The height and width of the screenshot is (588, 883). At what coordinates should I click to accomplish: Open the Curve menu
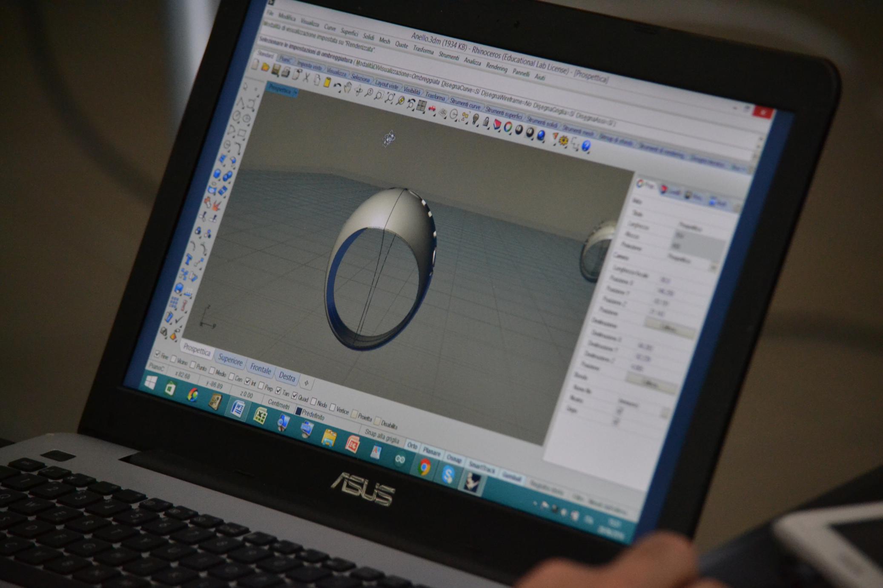[x=330, y=28]
